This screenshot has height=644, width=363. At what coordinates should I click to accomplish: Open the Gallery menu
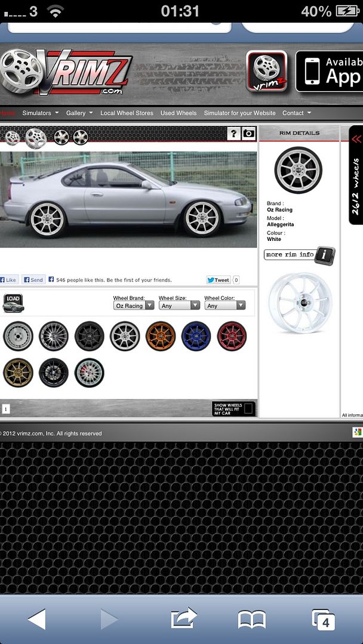pos(79,113)
